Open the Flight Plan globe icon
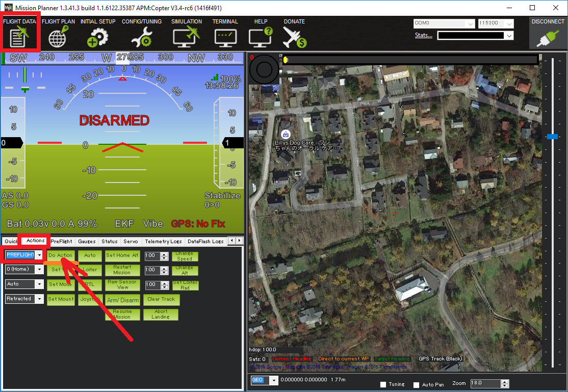The image size is (568, 392). [x=57, y=37]
